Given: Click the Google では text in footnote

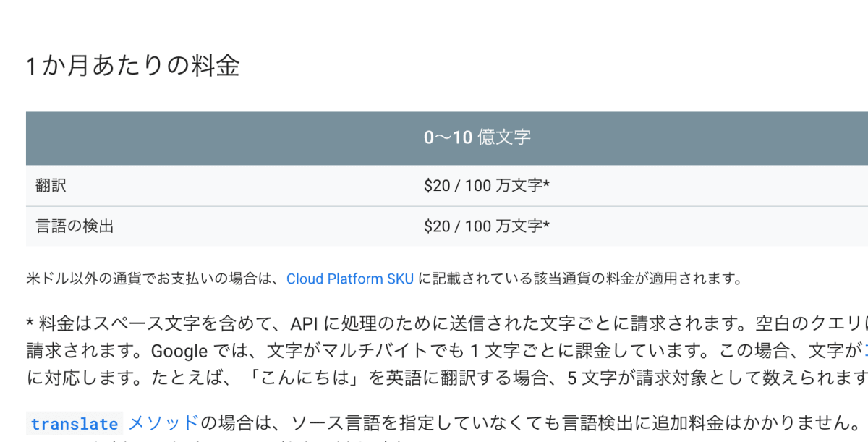Looking at the screenshot, I should click(195, 351).
